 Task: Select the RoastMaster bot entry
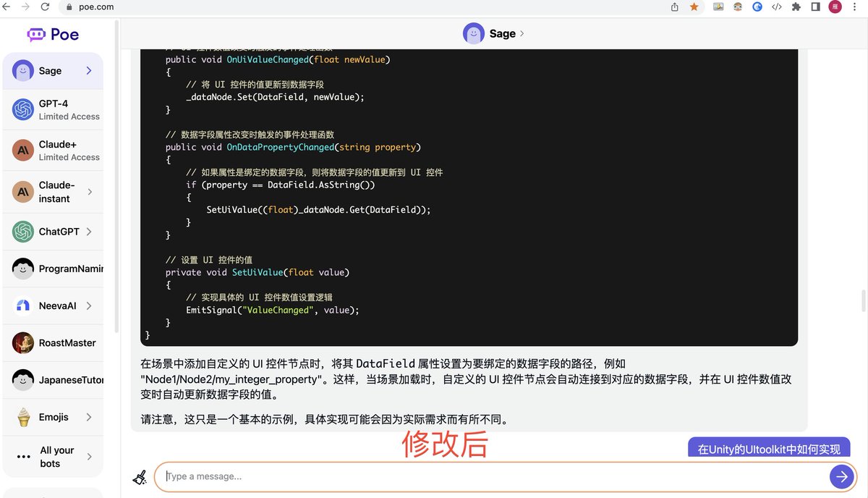point(53,342)
